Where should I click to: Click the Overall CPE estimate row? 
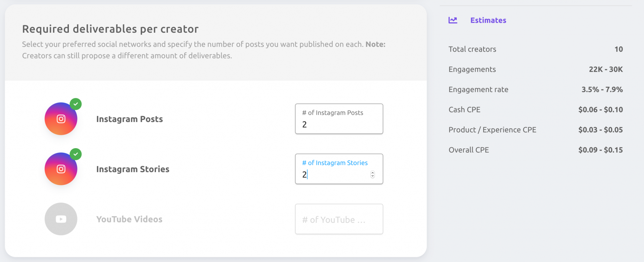pos(536,150)
